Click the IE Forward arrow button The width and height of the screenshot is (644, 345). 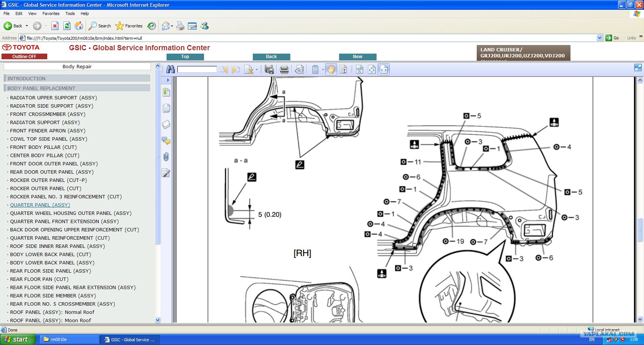click(37, 26)
